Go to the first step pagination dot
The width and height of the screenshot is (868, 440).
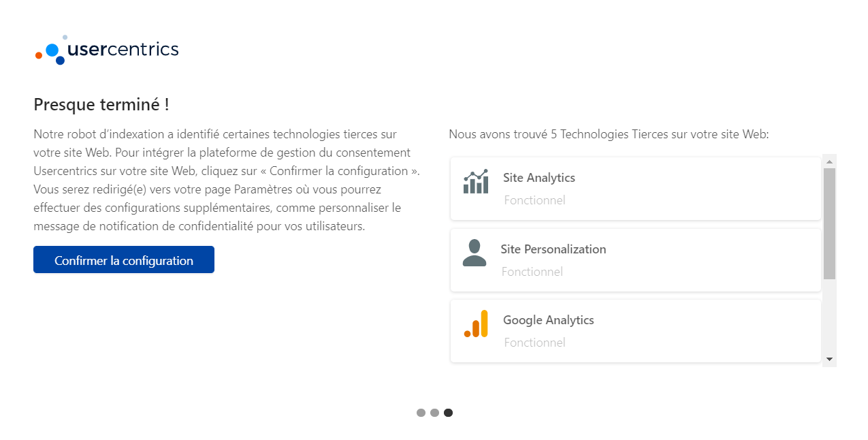click(421, 413)
